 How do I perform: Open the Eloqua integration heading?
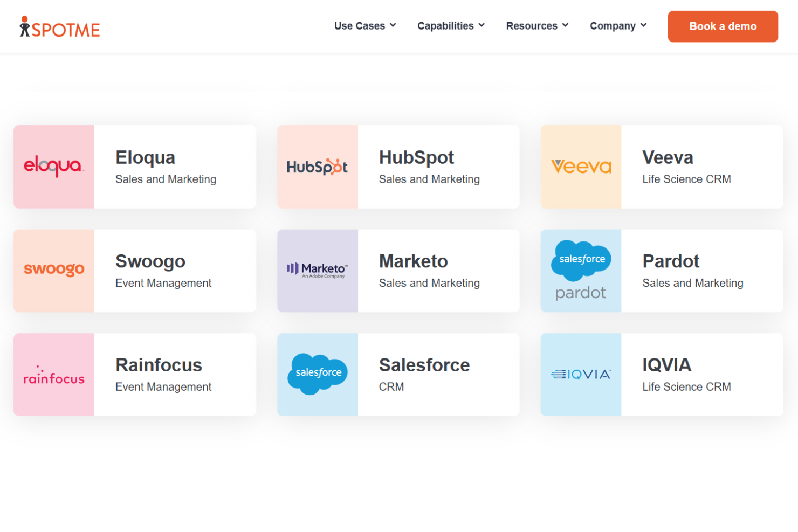tap(146, 158)
